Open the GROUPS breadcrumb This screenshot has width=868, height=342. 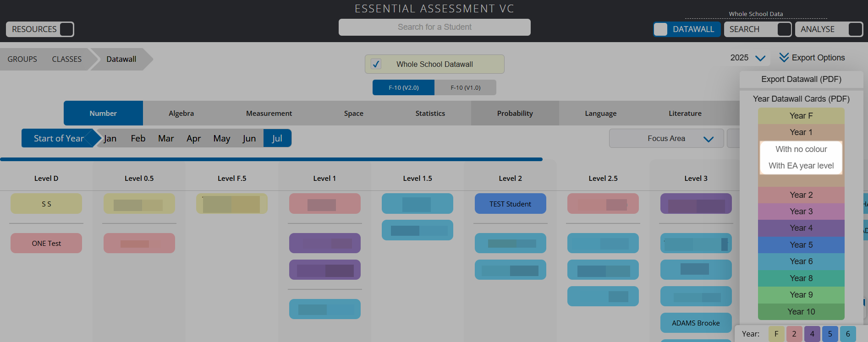pos(22,59)
